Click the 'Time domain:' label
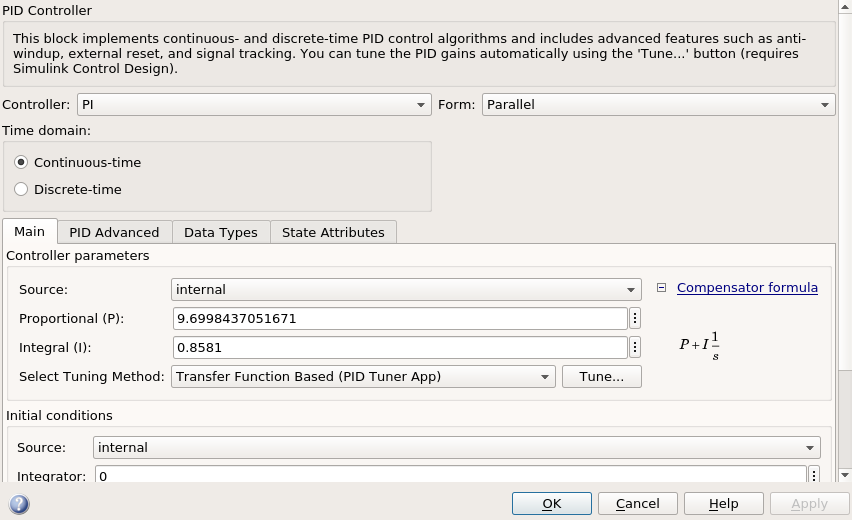 pos(47,130)
